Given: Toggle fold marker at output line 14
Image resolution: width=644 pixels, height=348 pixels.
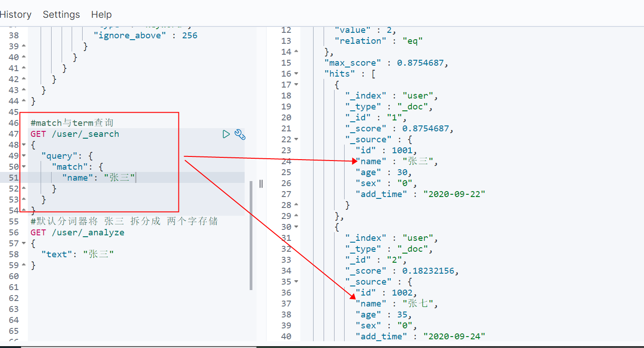Looking at the screenshot, I should (x=296, y=52).
